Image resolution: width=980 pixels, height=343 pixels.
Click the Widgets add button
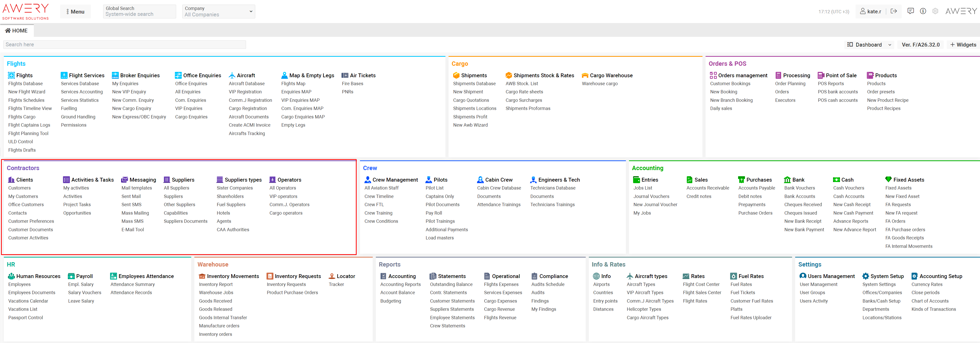(x=963, y=45)
